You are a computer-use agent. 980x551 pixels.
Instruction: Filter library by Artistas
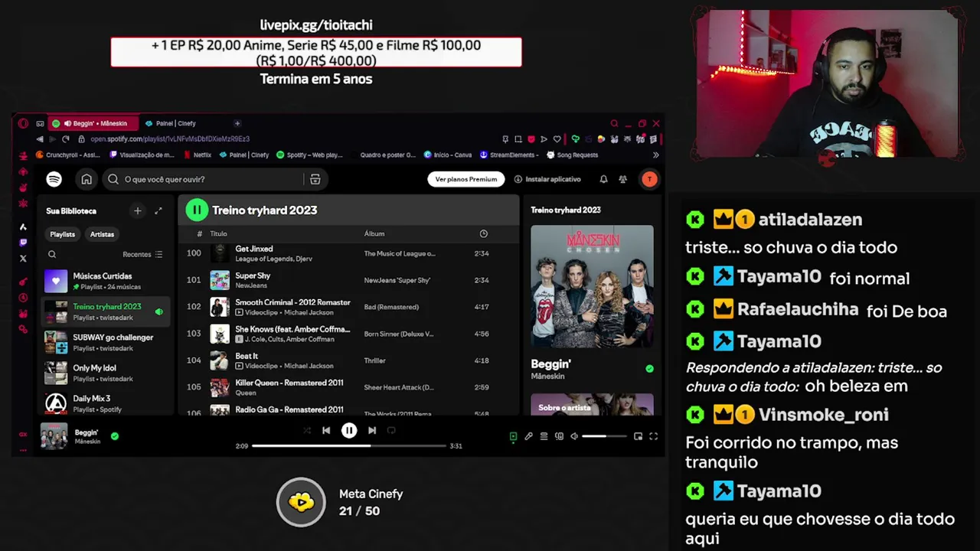[x=102, y=234]
